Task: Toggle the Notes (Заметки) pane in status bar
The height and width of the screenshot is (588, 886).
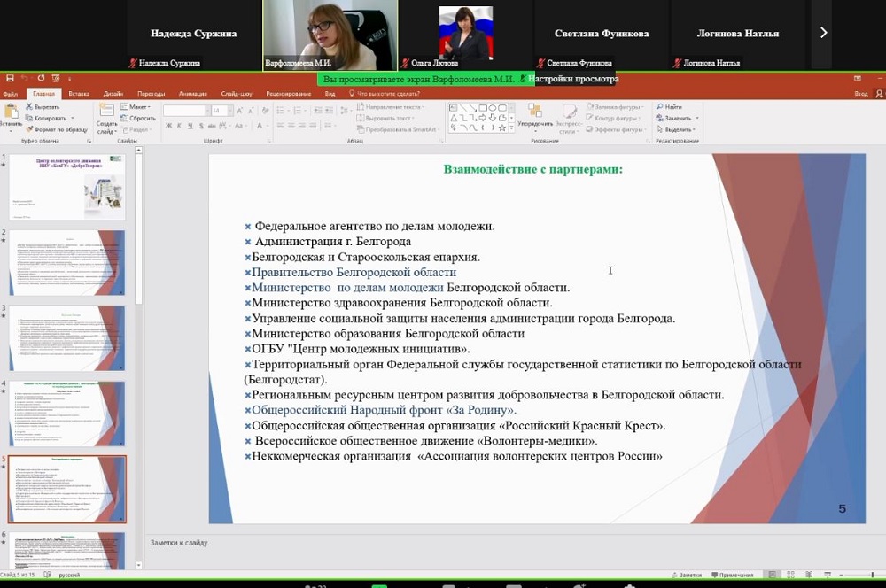Action: click(x=687, y=574)
